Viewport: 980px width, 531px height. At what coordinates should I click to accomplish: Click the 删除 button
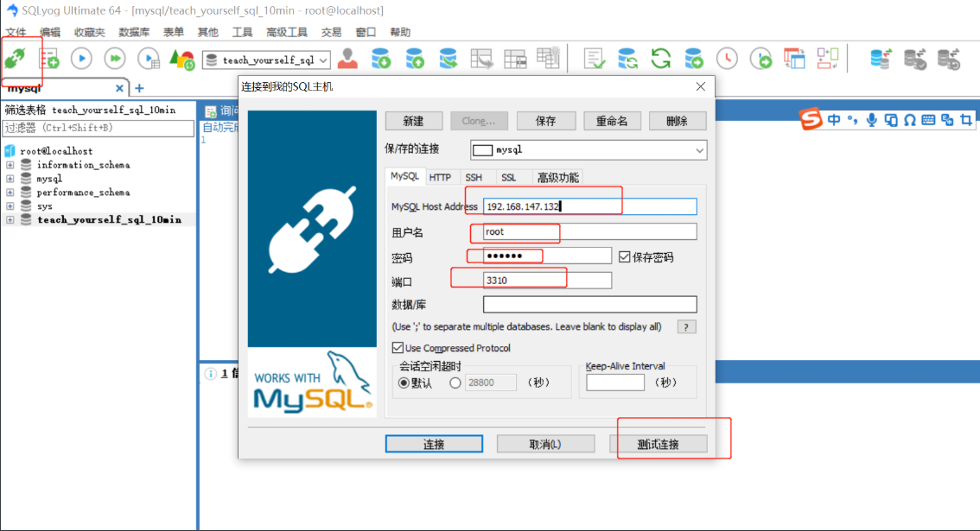678,121
